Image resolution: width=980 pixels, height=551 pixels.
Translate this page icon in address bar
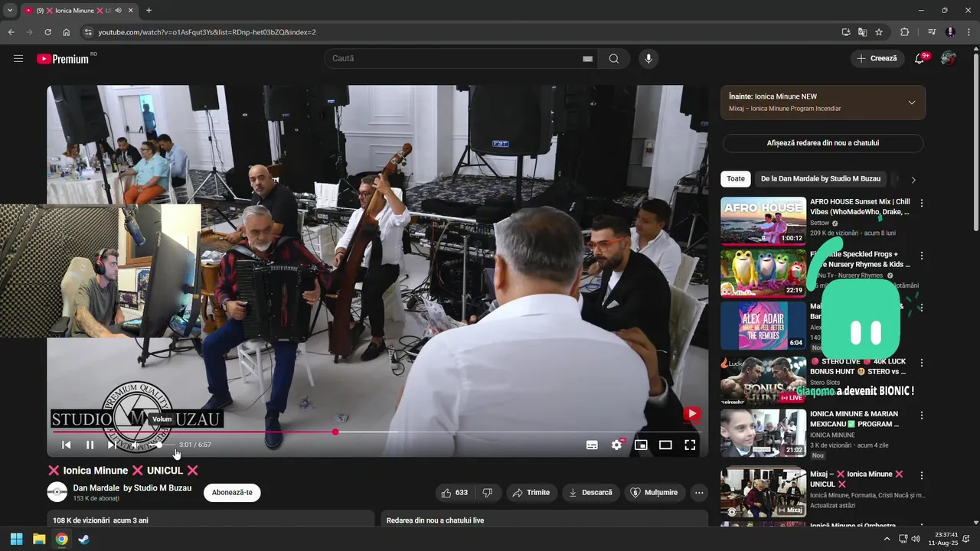click(862, 32)
